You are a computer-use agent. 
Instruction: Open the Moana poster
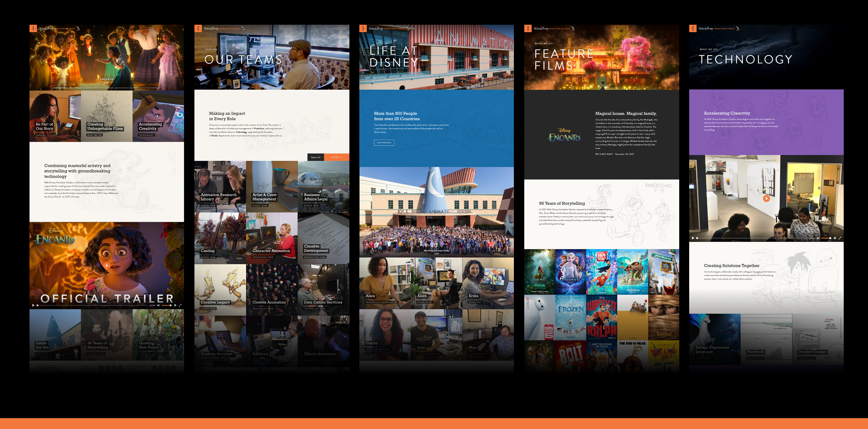[632, 272]
